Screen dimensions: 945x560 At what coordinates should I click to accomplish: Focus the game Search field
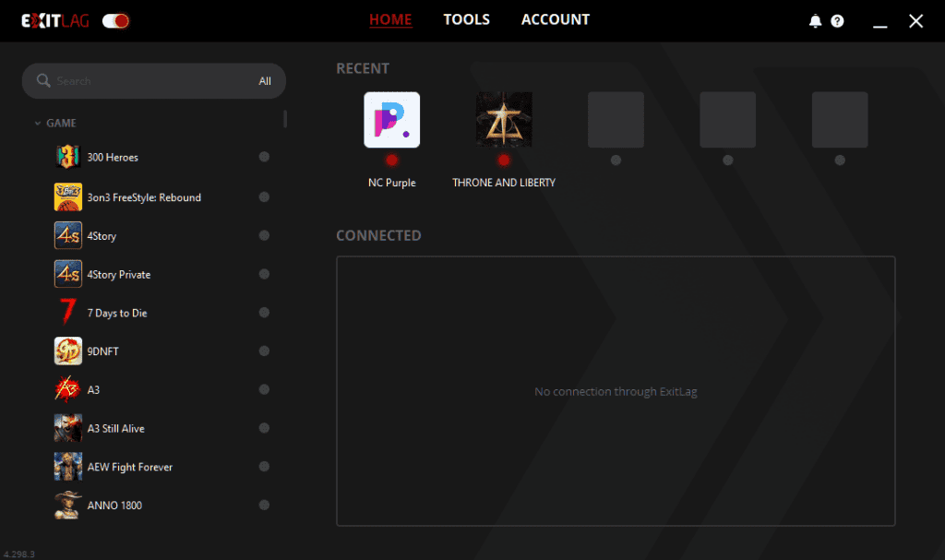click(x=154, y=81)
